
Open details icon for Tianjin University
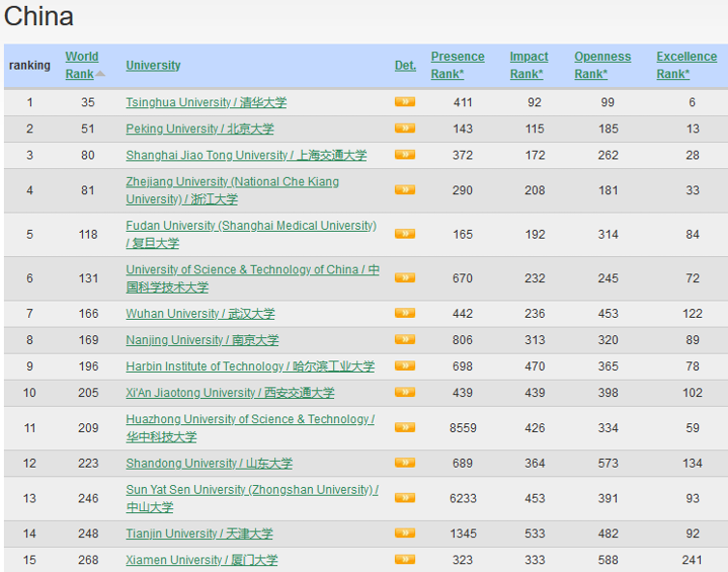pos(405,533)
